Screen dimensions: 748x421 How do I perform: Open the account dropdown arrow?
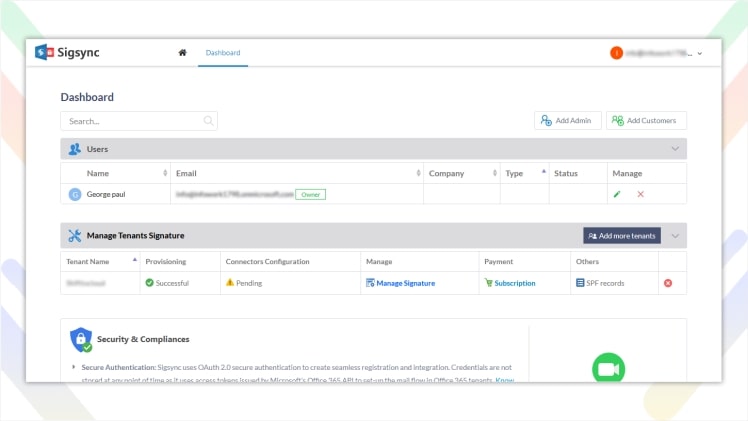[700, 53]
